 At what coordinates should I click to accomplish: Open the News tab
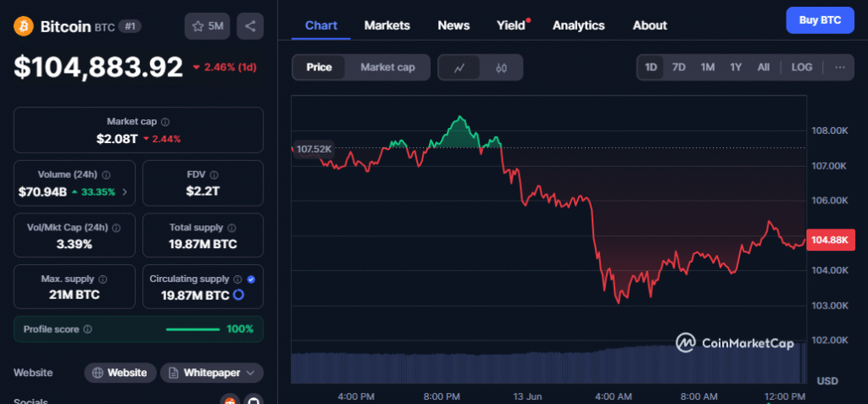(453, 25)
